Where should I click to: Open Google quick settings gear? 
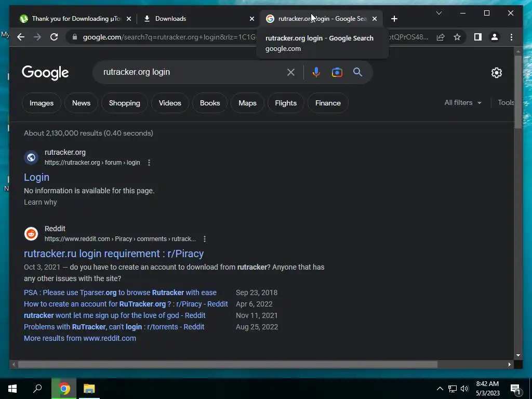(x=496, y=73)
